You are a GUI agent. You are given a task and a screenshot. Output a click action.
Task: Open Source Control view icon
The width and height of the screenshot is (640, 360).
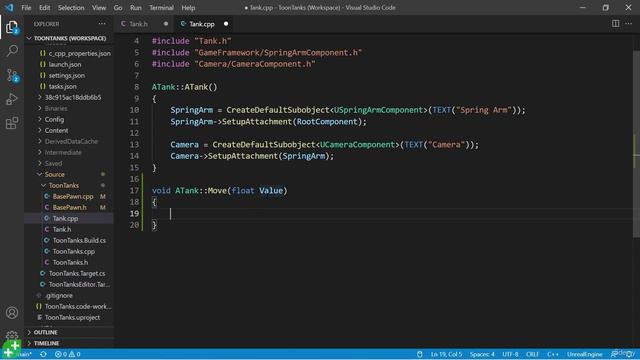[12, 76]
